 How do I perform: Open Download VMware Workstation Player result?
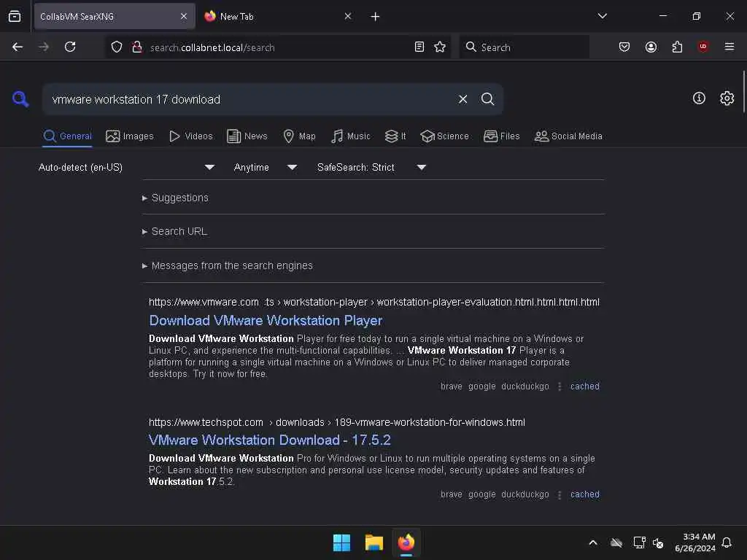tap(266, 321)
